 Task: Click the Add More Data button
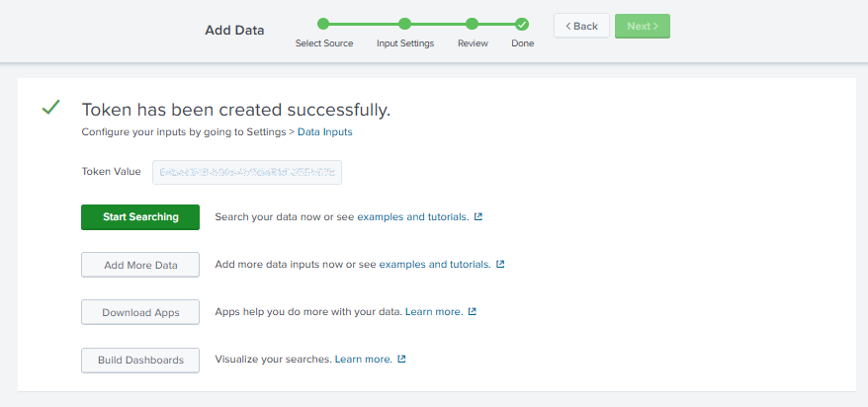click(x=140, y=265)
